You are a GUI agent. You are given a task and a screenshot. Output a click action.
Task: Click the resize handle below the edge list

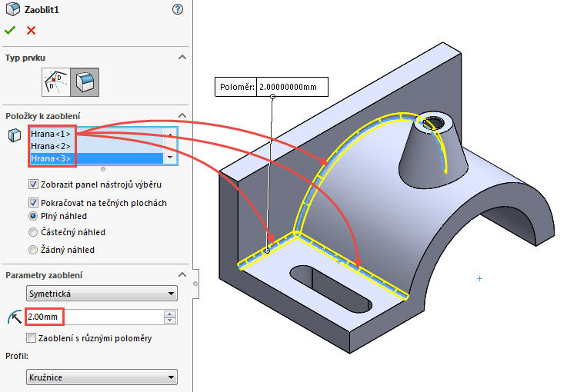tap(103, 169)
